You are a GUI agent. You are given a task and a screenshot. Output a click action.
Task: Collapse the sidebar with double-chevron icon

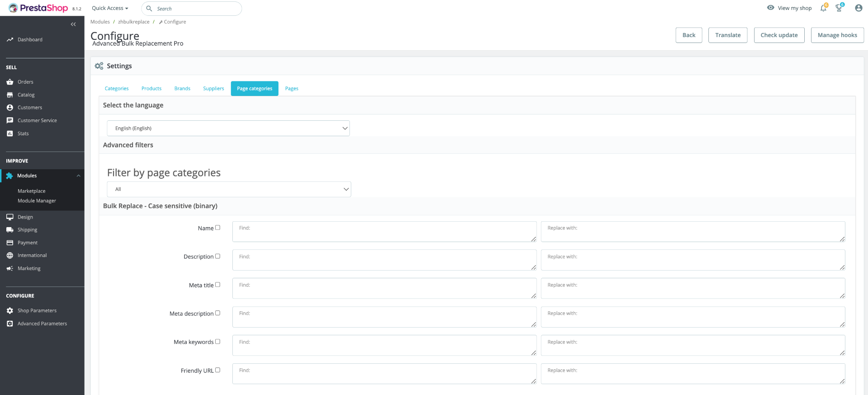pyautogui.click(x=73, y=24)
